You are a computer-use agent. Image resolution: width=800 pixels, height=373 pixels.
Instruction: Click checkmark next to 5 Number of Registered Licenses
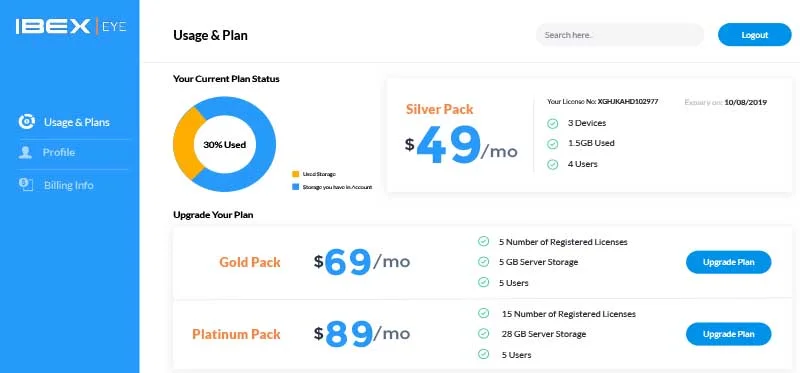tap(483, 241)
